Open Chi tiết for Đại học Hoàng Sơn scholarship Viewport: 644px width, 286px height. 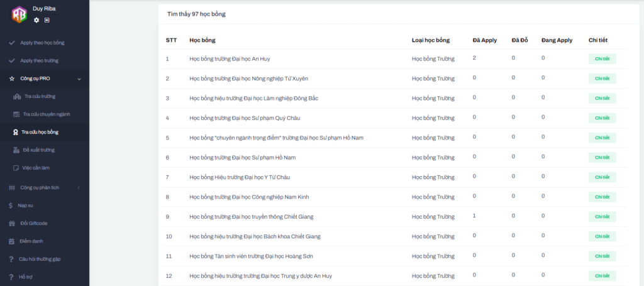click(x=602, y=256)
